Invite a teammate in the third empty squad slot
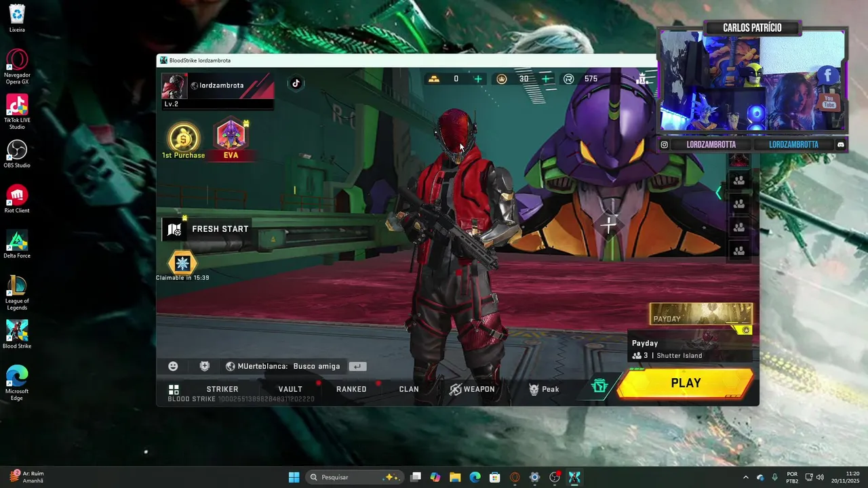The width and height of the screenshot is (868, 488). [739, 228]
